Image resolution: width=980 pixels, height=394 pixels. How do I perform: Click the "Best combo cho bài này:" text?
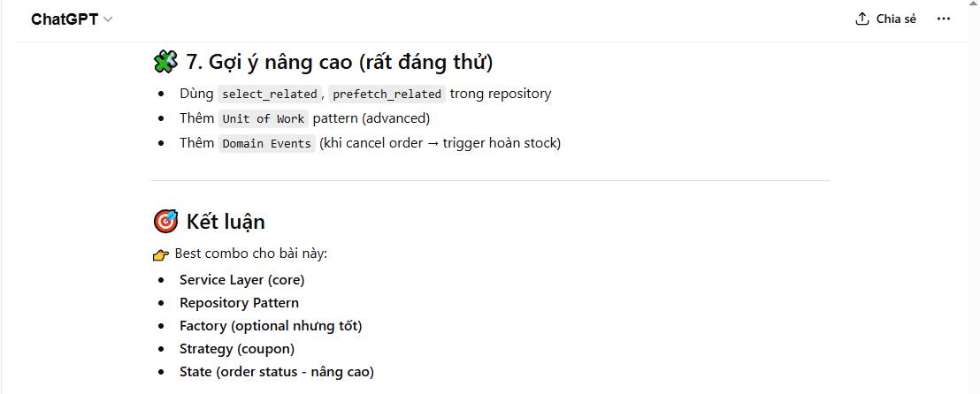[251, 254]
